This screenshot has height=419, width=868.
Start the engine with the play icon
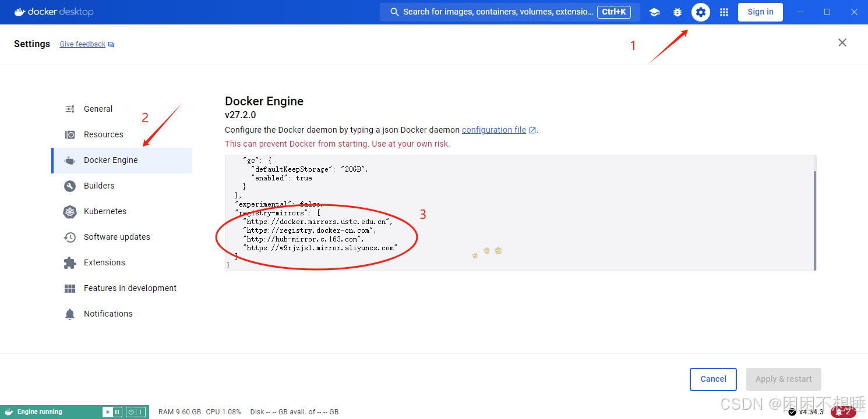click(108, 412)
